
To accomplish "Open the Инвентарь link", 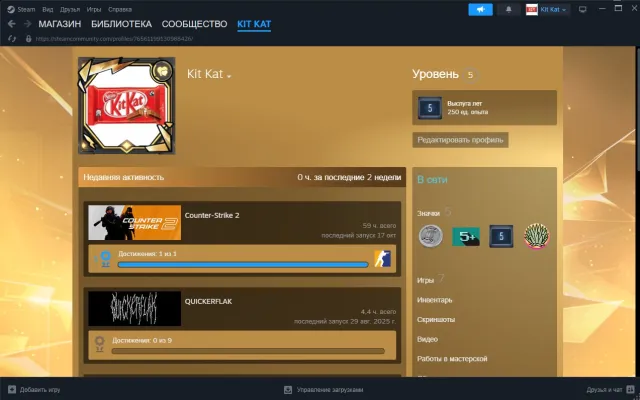I will click(x=434, y=300).
